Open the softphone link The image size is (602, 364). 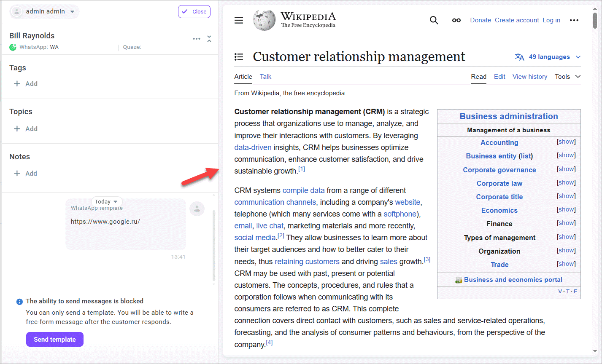[400, 214]
